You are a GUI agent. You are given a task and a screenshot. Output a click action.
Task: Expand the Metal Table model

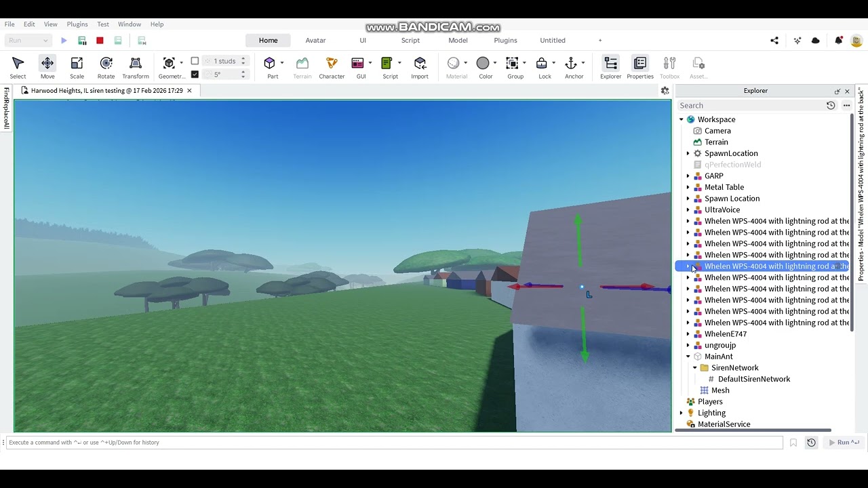tap(688, 188)
